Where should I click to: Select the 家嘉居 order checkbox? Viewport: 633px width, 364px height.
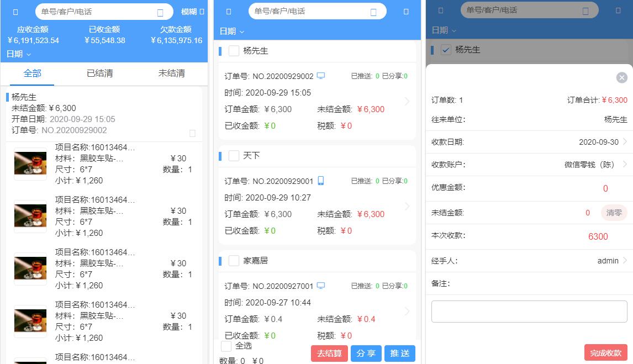point(234,261)
